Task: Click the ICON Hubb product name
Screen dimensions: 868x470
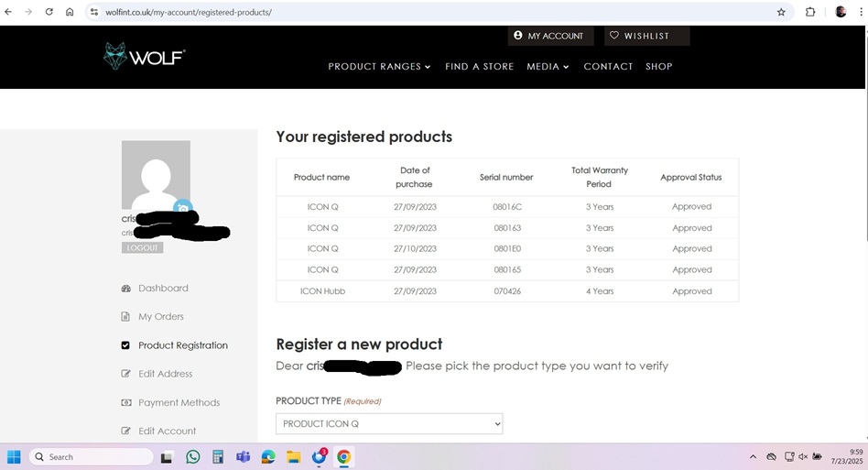Action: point(322,290)
